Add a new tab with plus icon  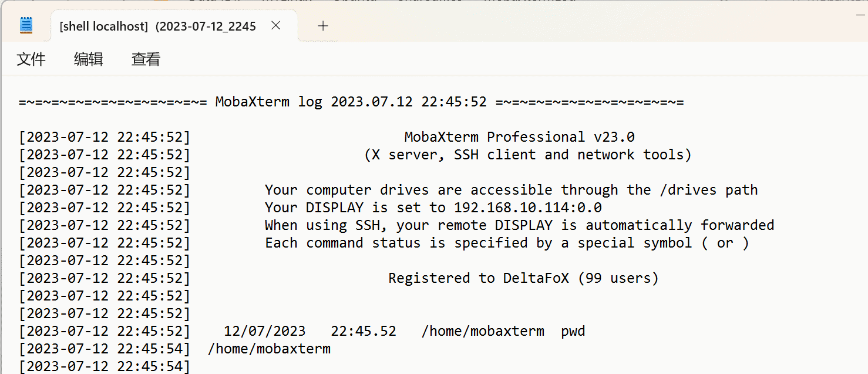[323, 26]
